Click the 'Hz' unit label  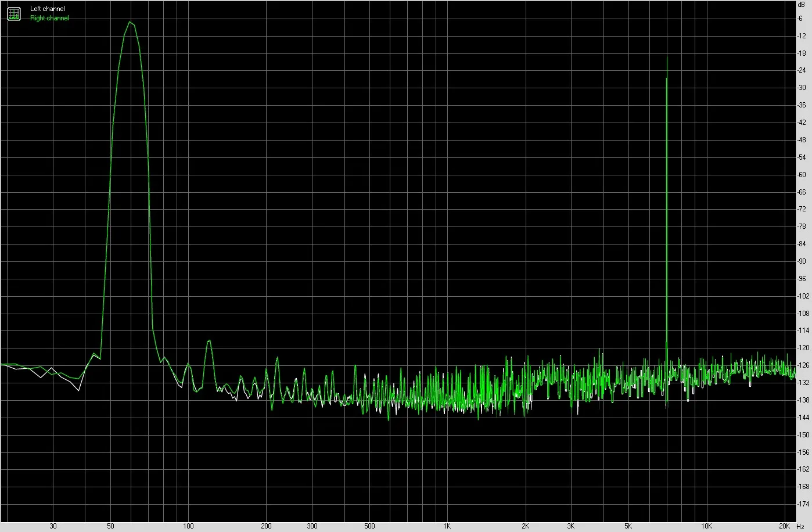tap(800, 526)
